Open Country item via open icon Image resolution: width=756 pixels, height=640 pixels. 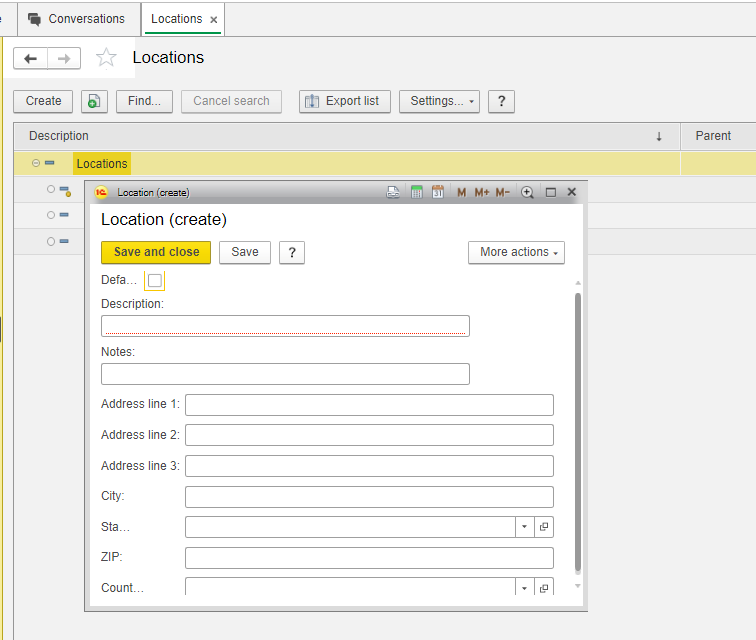tap(544, 587)
